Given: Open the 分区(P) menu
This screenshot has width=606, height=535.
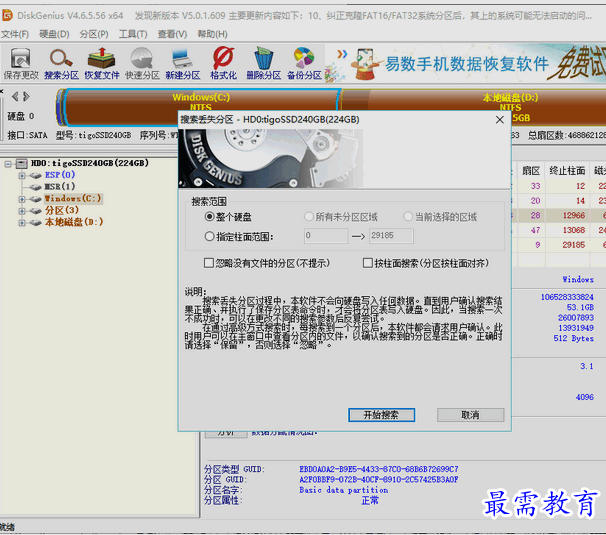Looking at the screenshot, I should [x=94, y=34].
